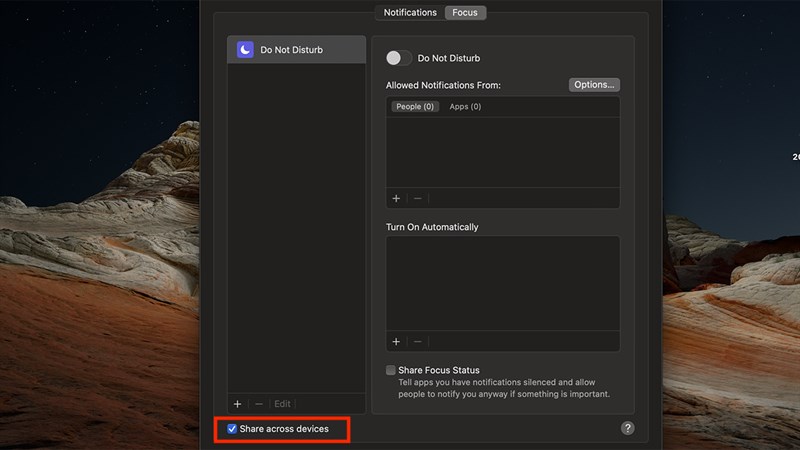Switch to the Notifications tab
The width and height of the screenshot is (800, 450).
point(410,13)
